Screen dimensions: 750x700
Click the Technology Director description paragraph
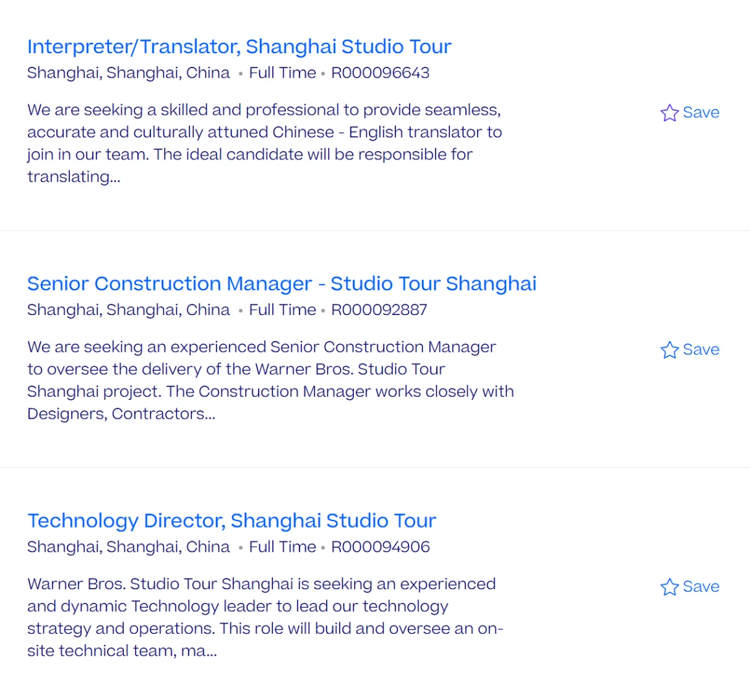(x=264, y=617)
